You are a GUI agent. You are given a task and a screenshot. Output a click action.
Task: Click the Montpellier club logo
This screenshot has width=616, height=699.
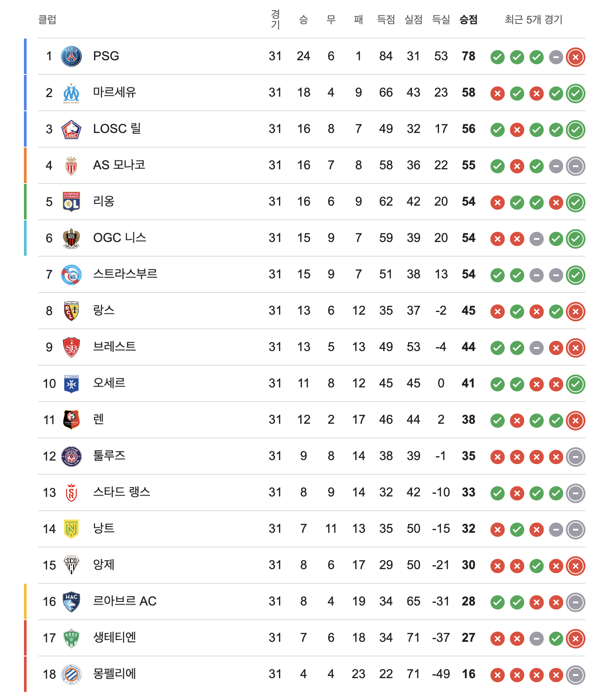point(71,675)
